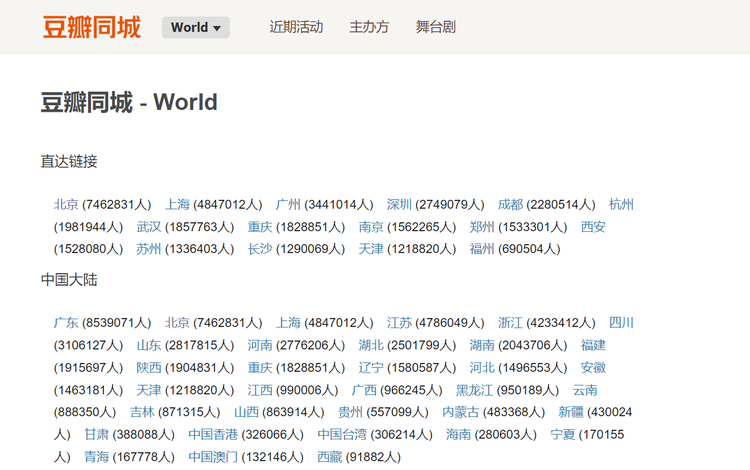Image resolution: width=750 pixels, height=470 pixels.
Task: Select the 广州 city link
Action: point(288,205)
